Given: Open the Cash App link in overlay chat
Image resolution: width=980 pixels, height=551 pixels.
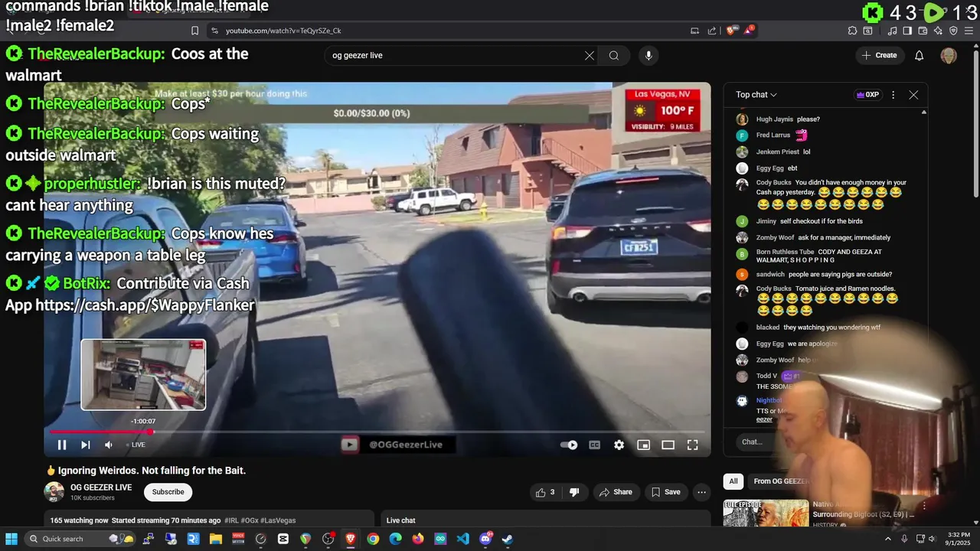Looking at the screenshot, I should pyautogui.click(x=145, y=305).
